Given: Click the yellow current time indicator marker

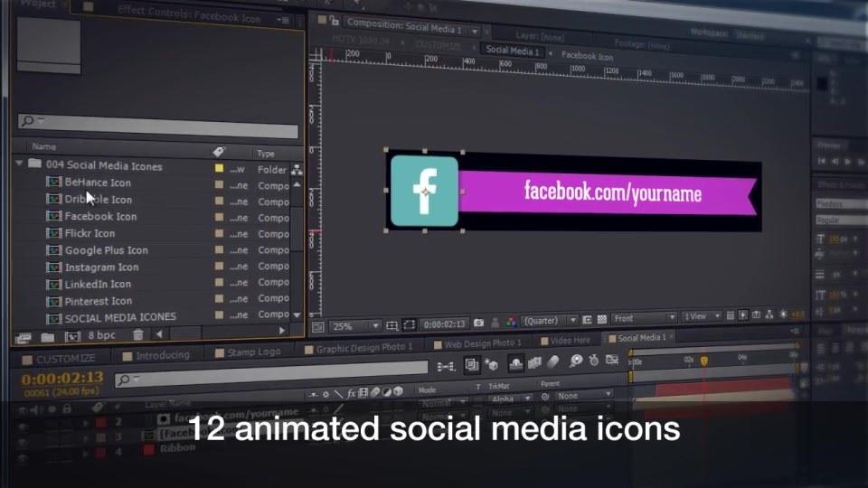Looking at the screenshot, I should point(704,361).
